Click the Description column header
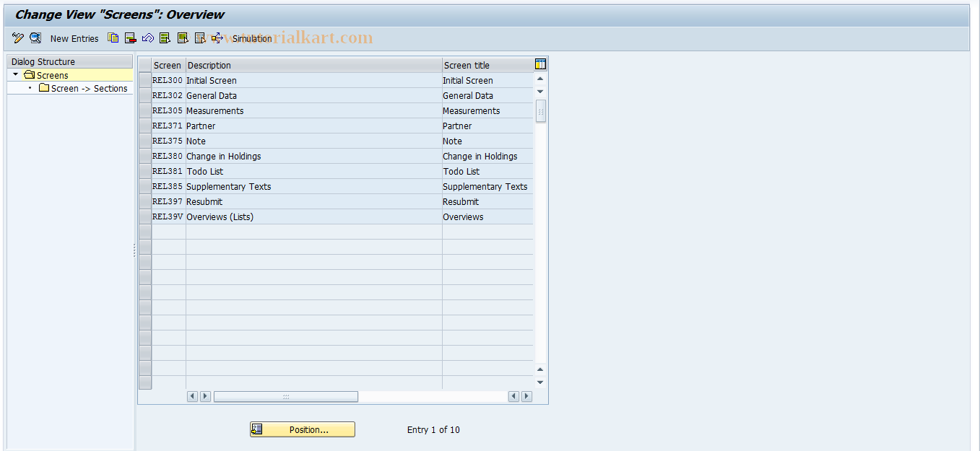The width and height of the screenshot is (980, 451). (x=313, y=65)
